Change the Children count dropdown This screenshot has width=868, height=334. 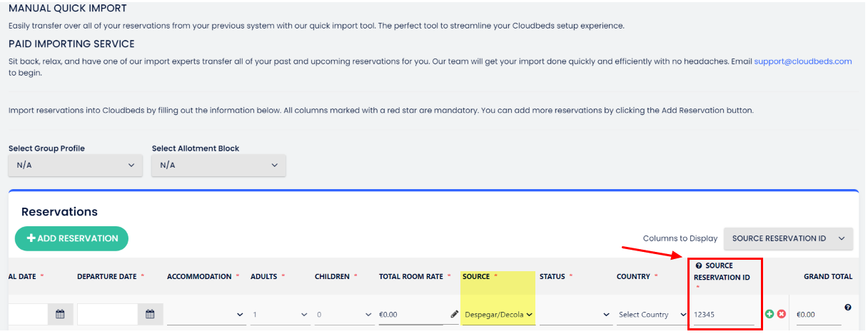tap(343, 315)
